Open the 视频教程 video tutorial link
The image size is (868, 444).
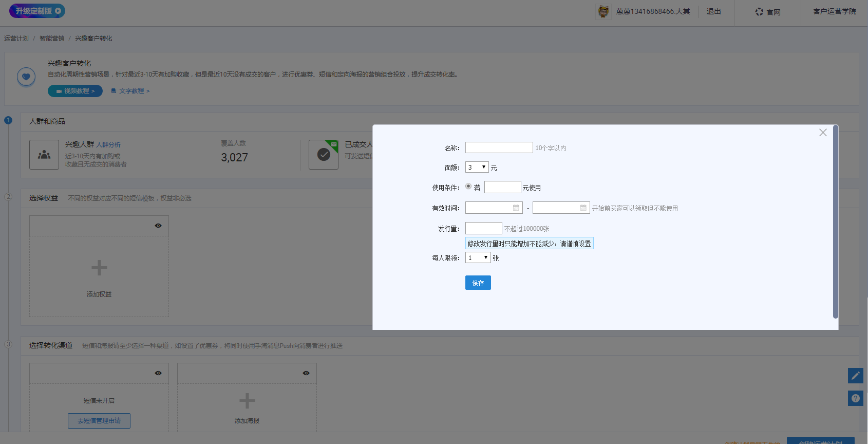76,91
